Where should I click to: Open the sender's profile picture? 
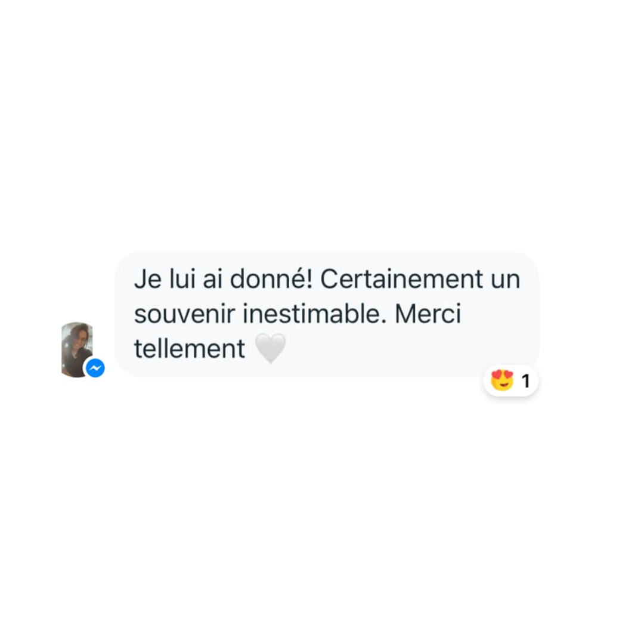click(77, 349)
